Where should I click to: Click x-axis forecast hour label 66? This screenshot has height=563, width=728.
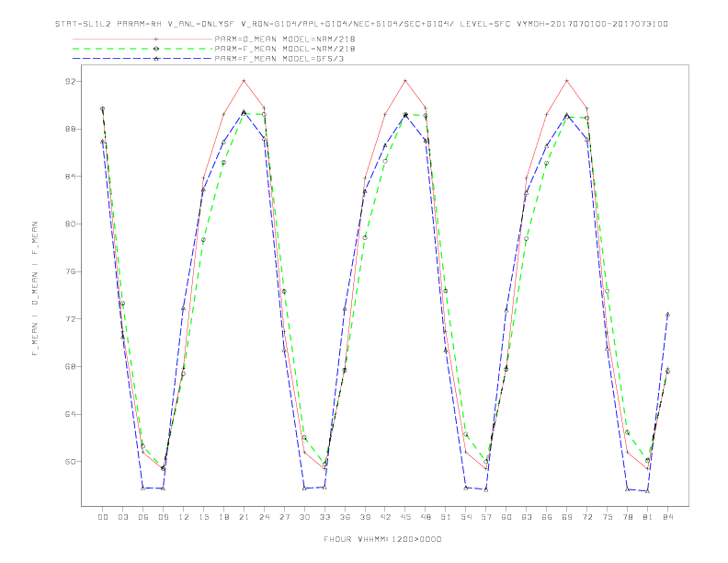point(547,517)
